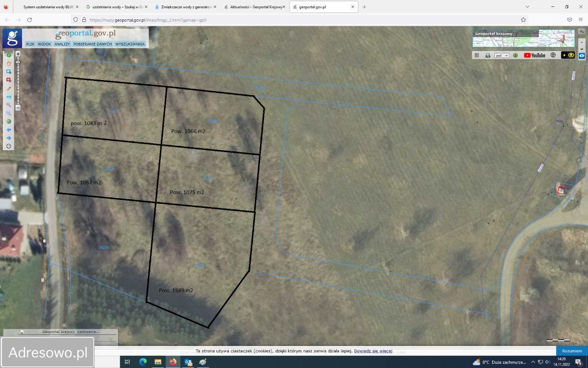Image resolution: width=588 pixels, height=368 pixels.
Task: Click the zoom slider handle
Action: [18, 62]
